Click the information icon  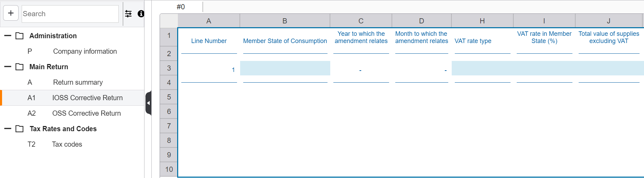point(141,14)
